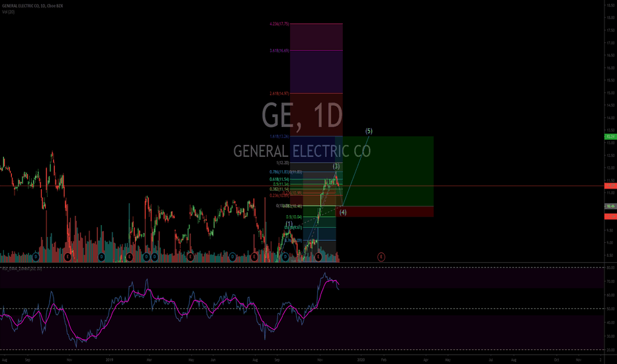Click the 1.618(13.26) Fibonacci level label

[279, 136]
